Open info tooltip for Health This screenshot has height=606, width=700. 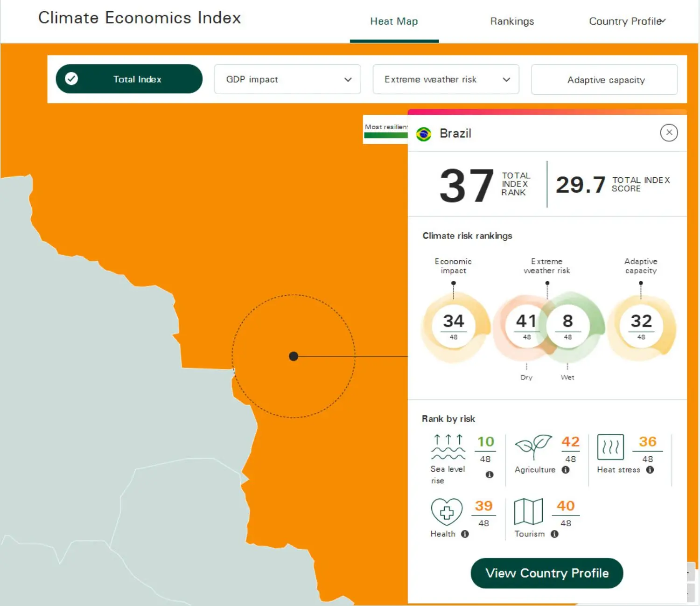point(465,534)
